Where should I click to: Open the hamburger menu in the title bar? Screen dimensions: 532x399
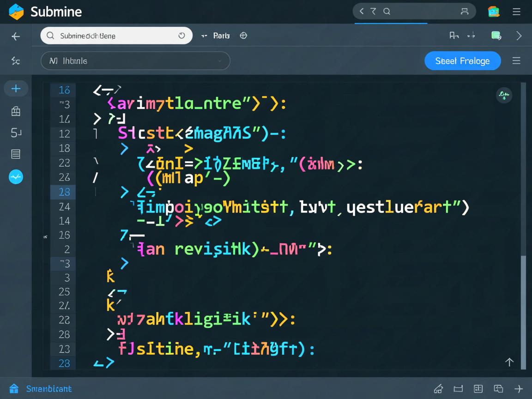pyautogui.click(x=517, y=12)
